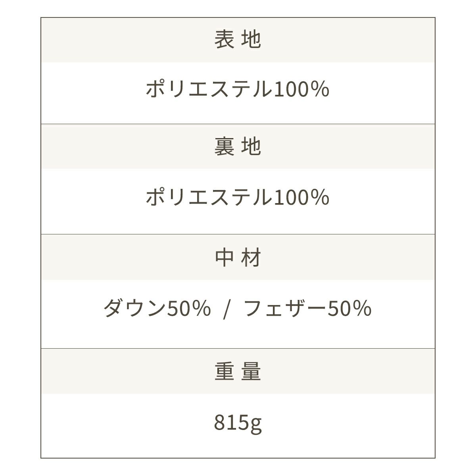The width and height of the screenshot is (476, 476).
Task: Click ポリエステル100% under 裏地
Action: [x=238, y=197]
